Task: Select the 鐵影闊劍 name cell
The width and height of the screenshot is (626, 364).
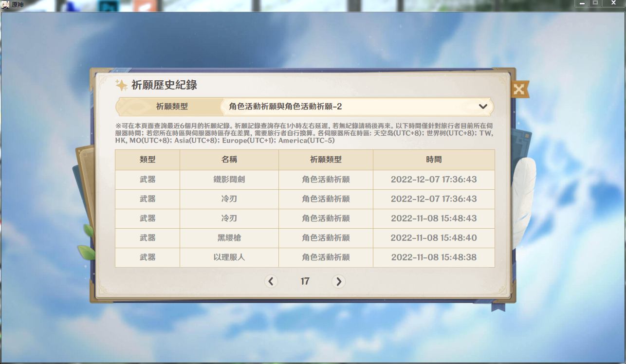Action: [229, 180]
